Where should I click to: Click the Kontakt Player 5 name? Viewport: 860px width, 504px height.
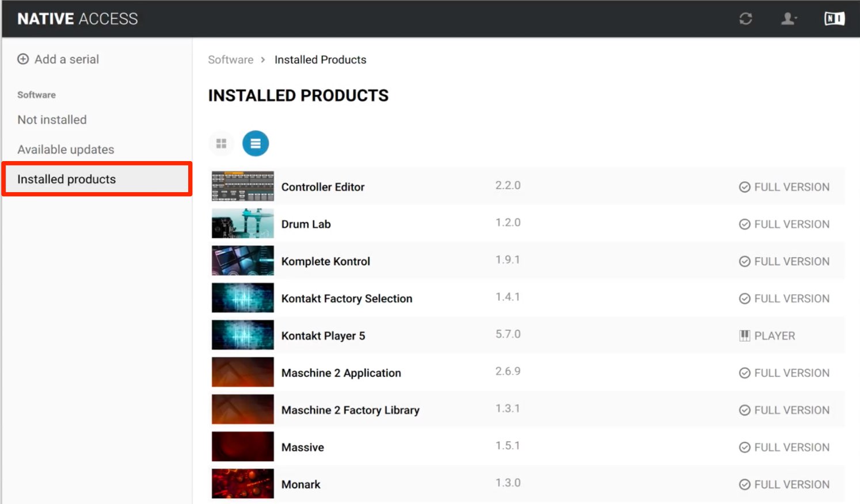click(x=323, y=336)
